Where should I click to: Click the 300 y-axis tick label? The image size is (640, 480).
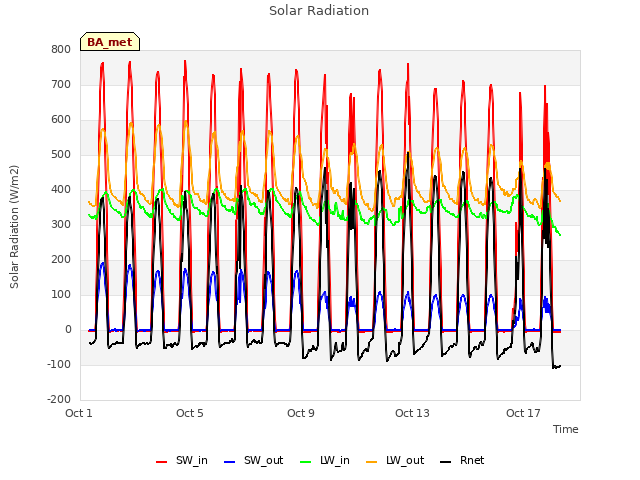(x=61, y=224)
